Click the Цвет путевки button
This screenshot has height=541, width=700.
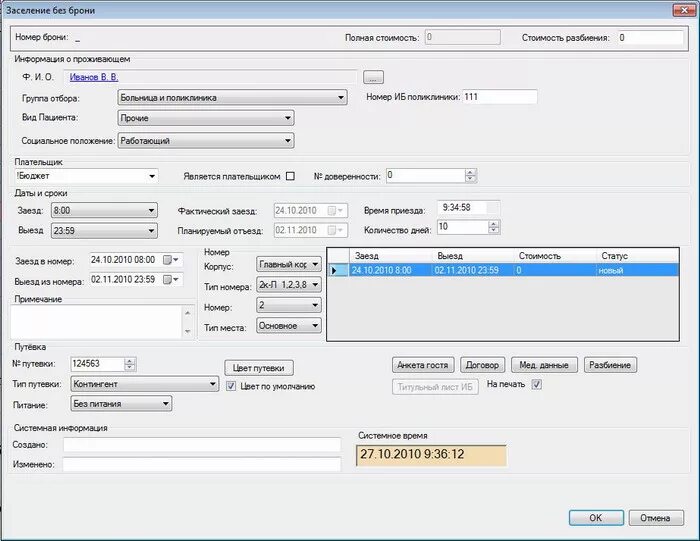tap(259, 368)
